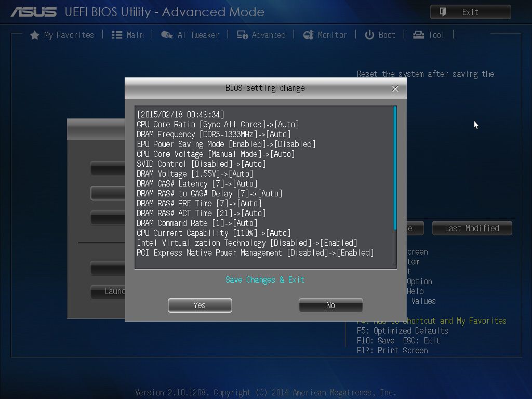Select the DRAM Command Rate line
This screenshot has width=532, height=399.
197,222
